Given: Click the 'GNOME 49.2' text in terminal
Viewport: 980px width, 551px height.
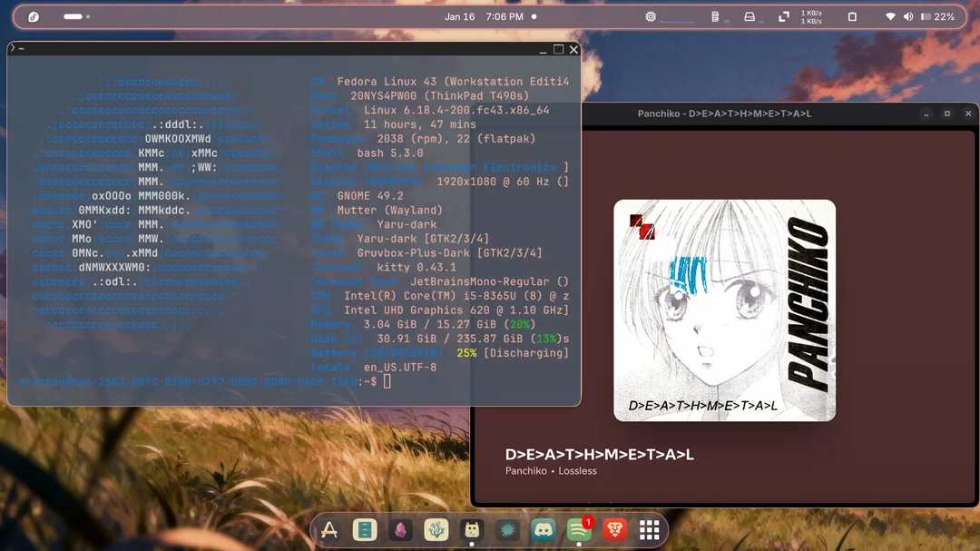Looking at the screenshot, I should tap(370, 196).
